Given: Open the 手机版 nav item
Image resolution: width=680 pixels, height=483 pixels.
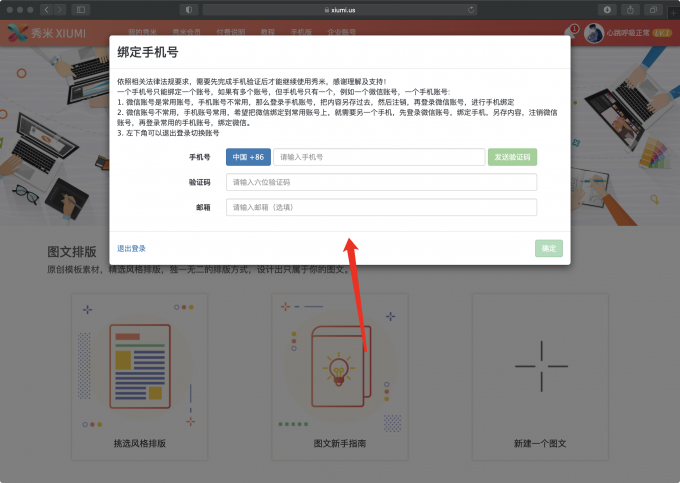Looking at the screenshot, I should click(x=301, y=32).
